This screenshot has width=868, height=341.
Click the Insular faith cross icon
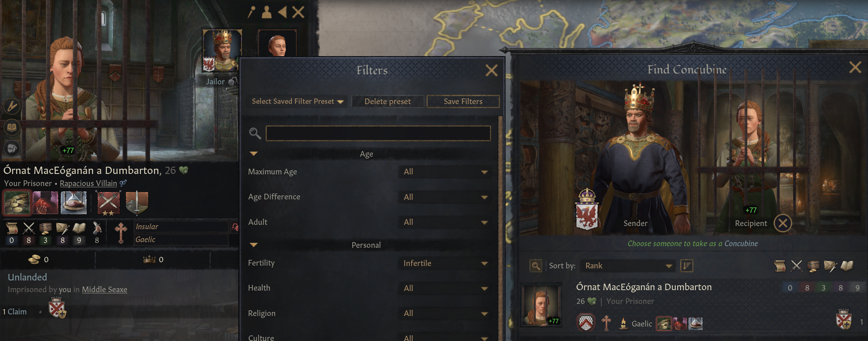(121, 233)
